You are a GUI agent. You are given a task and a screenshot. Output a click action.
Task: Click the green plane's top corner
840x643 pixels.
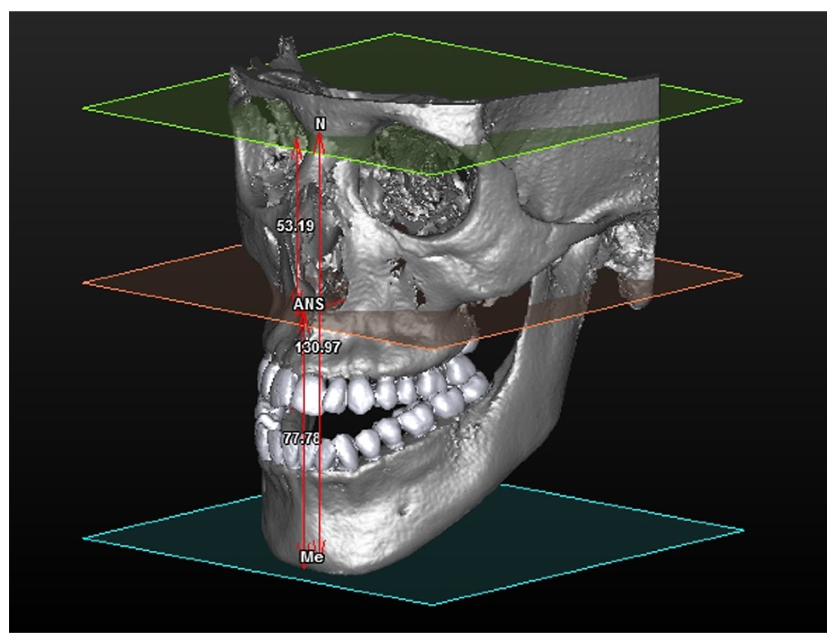tap(394, 34)
